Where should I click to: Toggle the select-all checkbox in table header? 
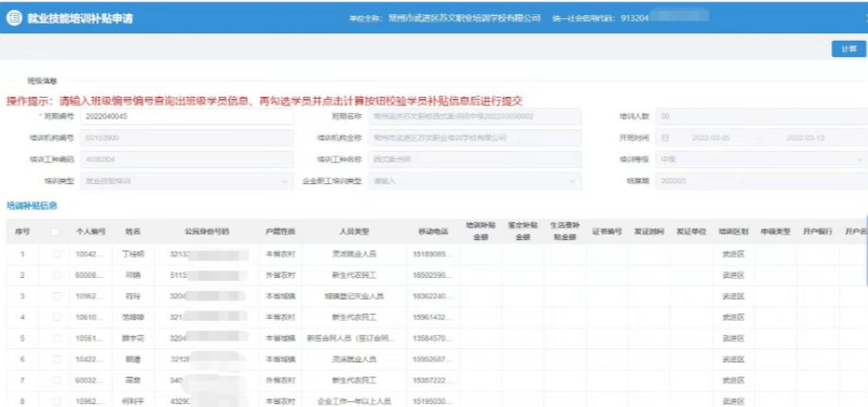pos(58,231)
